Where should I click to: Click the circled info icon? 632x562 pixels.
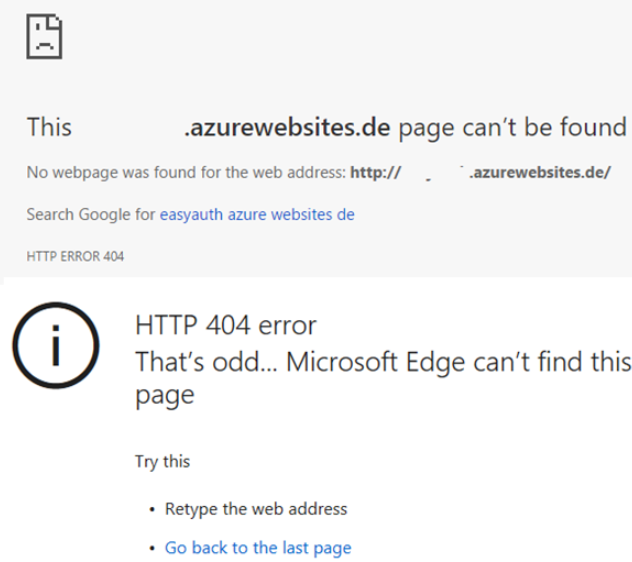[56, 346]
